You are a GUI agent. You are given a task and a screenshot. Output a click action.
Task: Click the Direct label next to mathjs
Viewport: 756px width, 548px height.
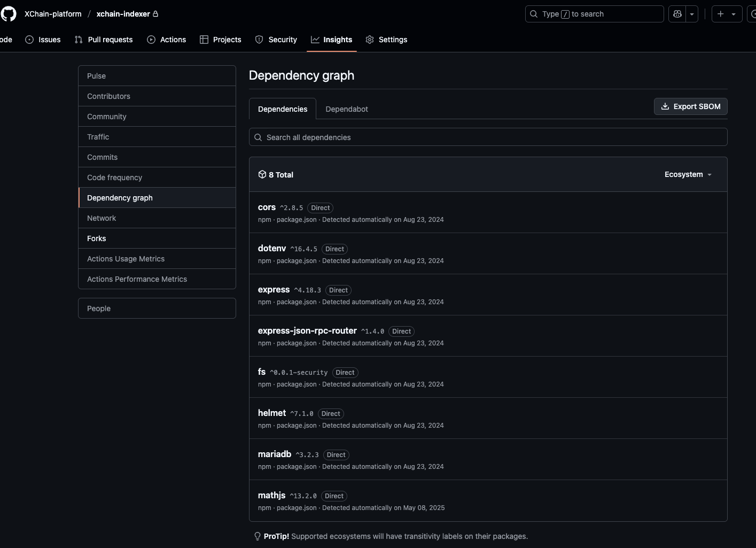pos(334,496)
